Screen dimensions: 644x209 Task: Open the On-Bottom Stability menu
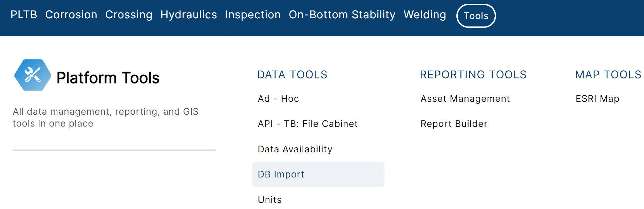(x=342, y=15)
